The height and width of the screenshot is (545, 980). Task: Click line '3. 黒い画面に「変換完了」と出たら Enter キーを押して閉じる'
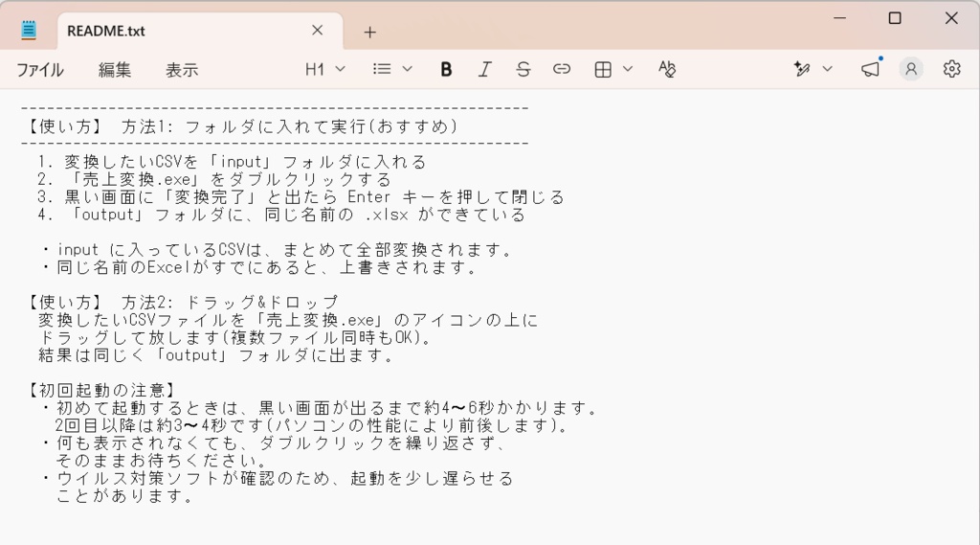click(301, 197)
